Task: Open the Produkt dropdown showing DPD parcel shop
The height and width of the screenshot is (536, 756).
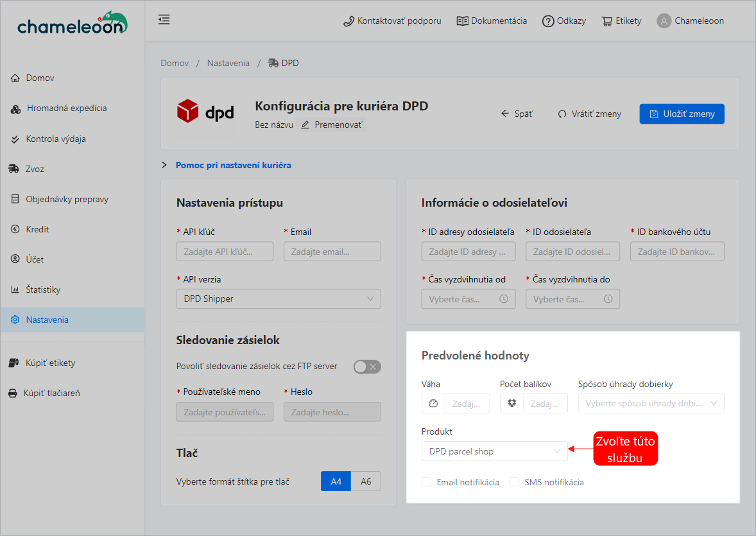Action: (494, 451)
